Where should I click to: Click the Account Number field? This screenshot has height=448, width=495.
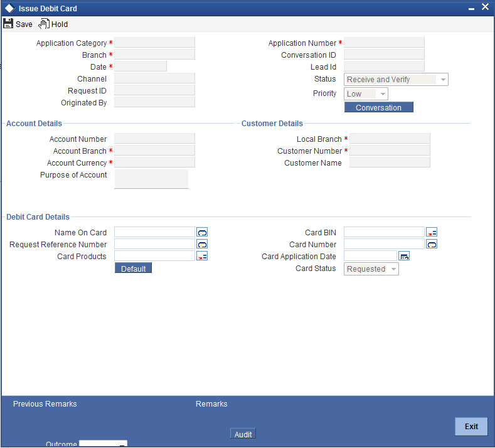pyautogui.click(x=155, y=139)
